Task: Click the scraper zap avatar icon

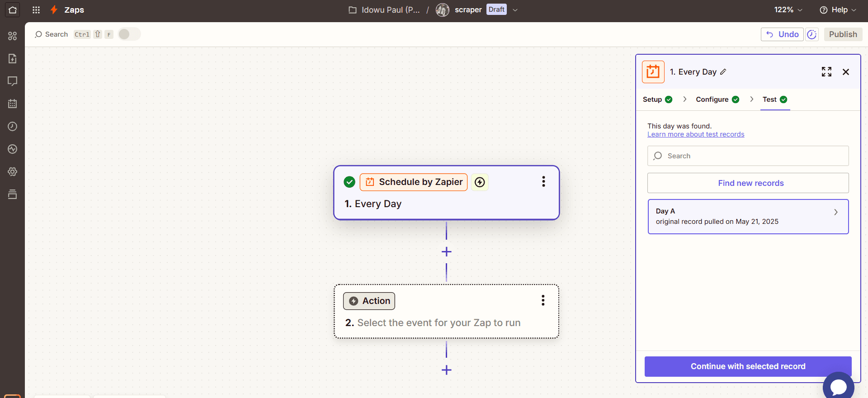Action: coord(443,9)
